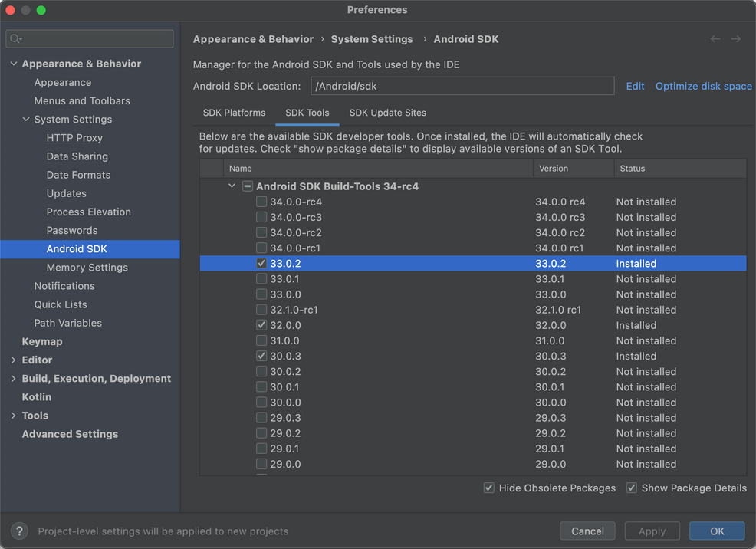Image resolution: width=756 pixels, height=549 pixels.
Task: Select Quick Lists settings
Action: click(x=61, y=304)
